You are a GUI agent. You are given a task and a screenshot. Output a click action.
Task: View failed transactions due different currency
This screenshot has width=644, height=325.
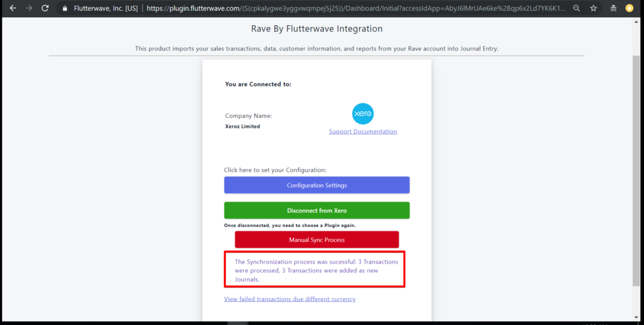click(290, 299)
